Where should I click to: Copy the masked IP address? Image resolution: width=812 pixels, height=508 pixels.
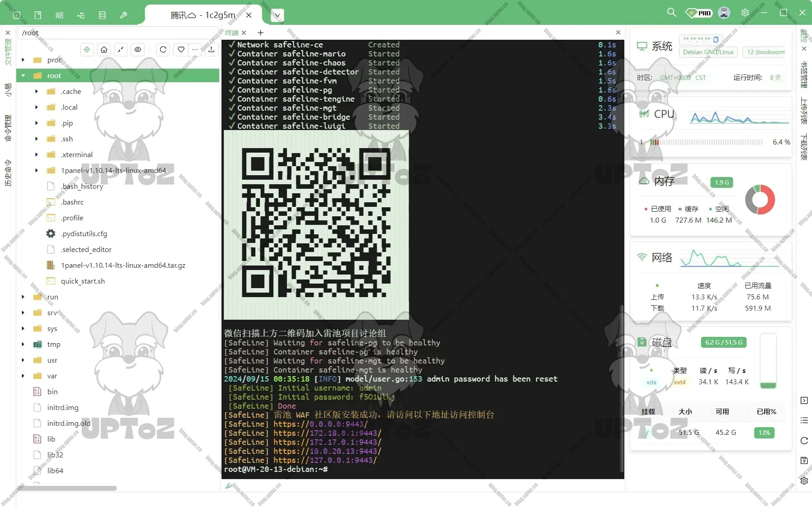click(x=715, y=40)
